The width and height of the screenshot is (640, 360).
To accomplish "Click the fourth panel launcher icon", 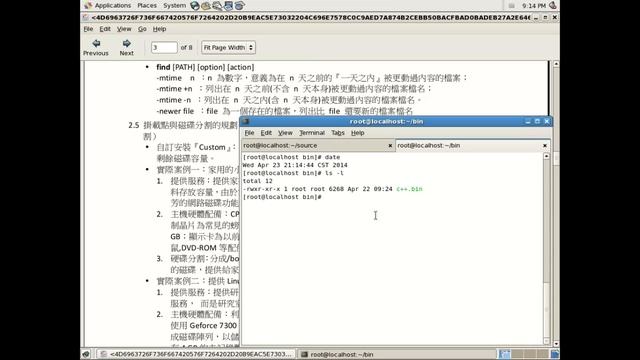I will coord(228,5).
